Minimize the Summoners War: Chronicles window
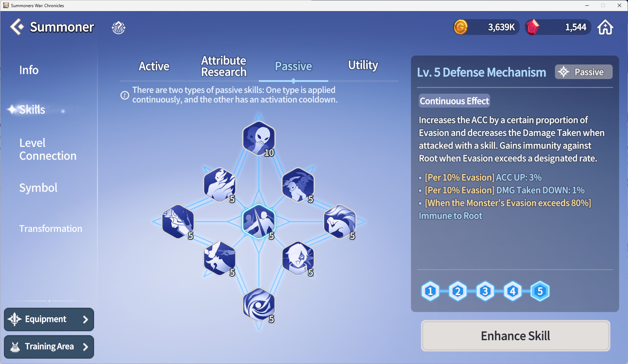The width and height of the screenshot is (628, 364). coord(587,5)
